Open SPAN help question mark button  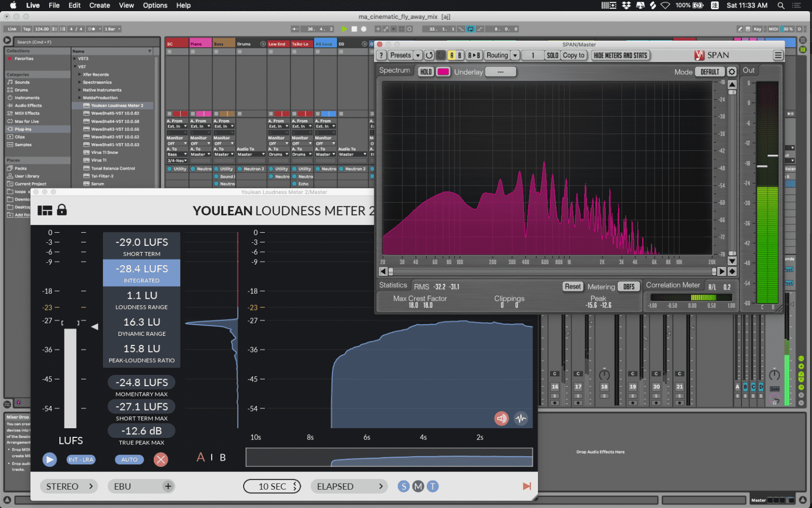(382, 55)
